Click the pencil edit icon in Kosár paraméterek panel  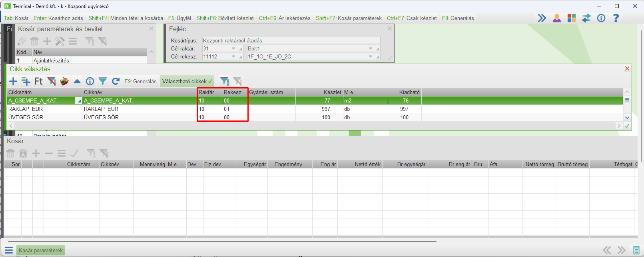pos(22,41)
